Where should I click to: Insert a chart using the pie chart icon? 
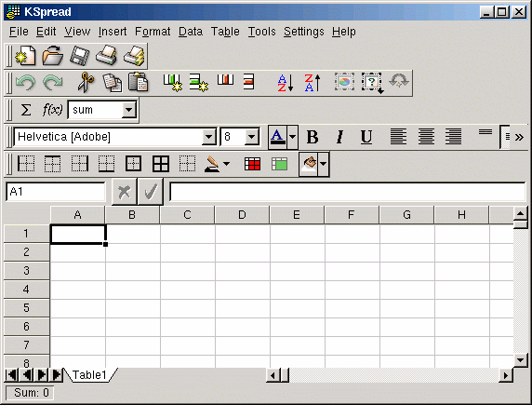[344, 82]
